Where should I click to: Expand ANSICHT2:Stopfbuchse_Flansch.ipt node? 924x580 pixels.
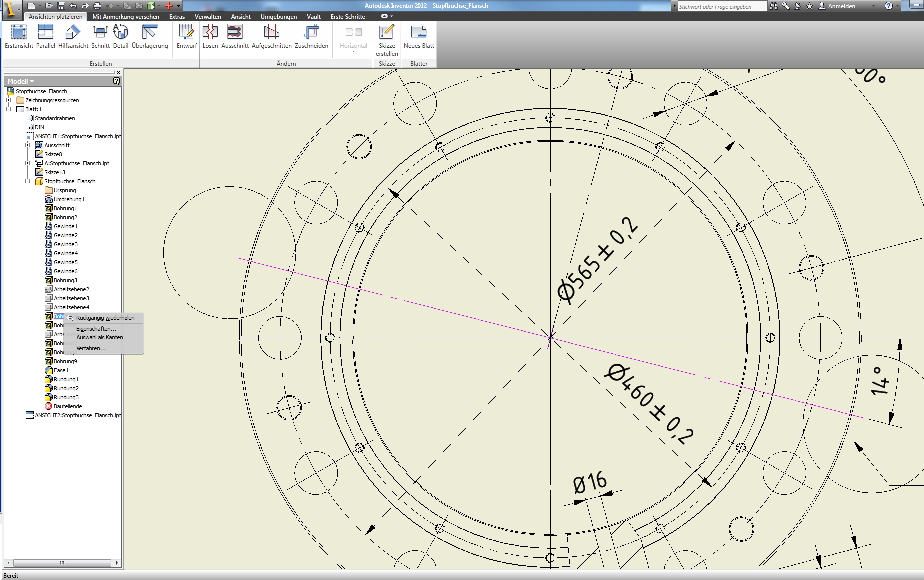pyautogui.click(x=18, y=415)
